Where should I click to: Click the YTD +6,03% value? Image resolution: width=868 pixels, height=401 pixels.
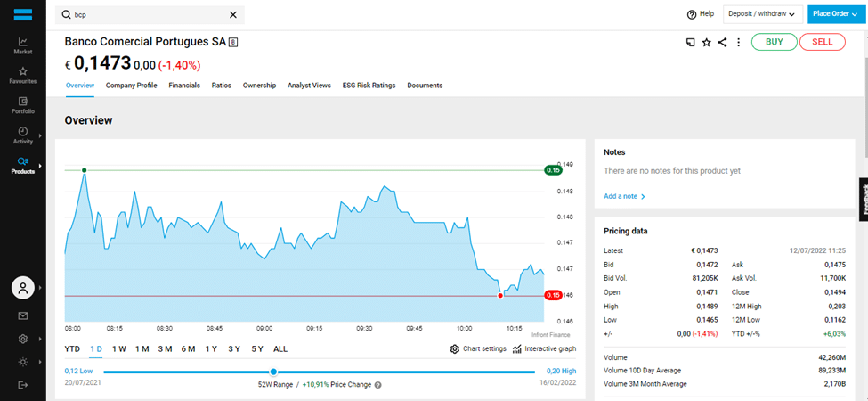pyautogui.click(x=835, y=334)
